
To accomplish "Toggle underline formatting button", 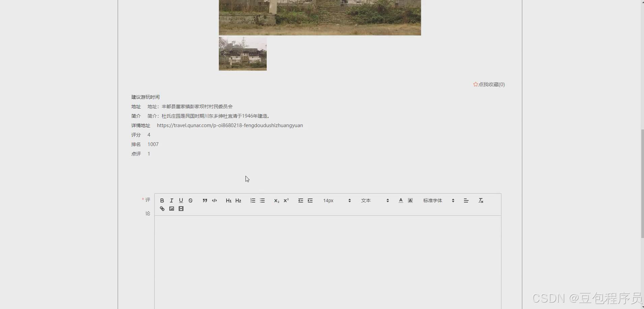I will coord(181,200).
